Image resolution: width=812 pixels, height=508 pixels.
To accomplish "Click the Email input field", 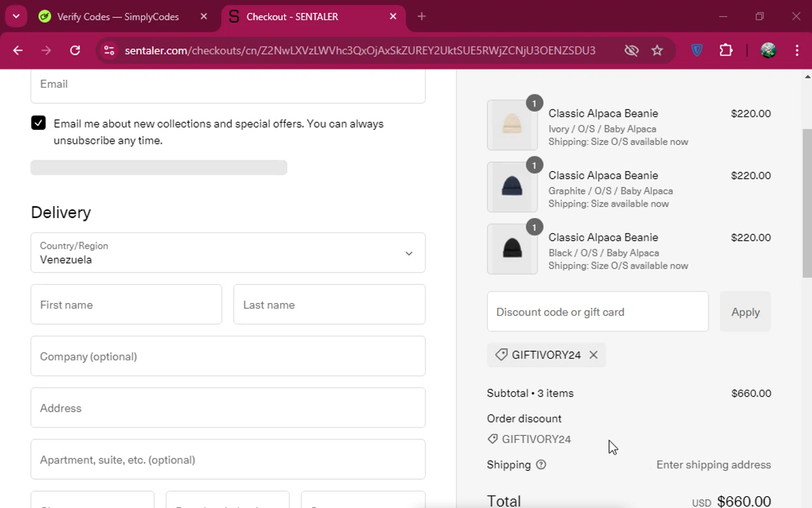I will tap(228, 85).
